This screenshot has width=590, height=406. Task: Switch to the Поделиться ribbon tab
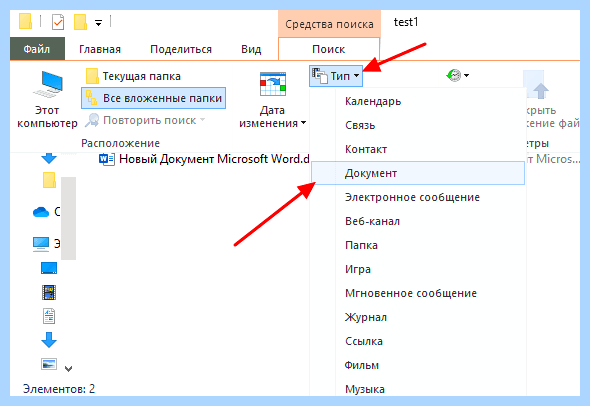[181, 49]
